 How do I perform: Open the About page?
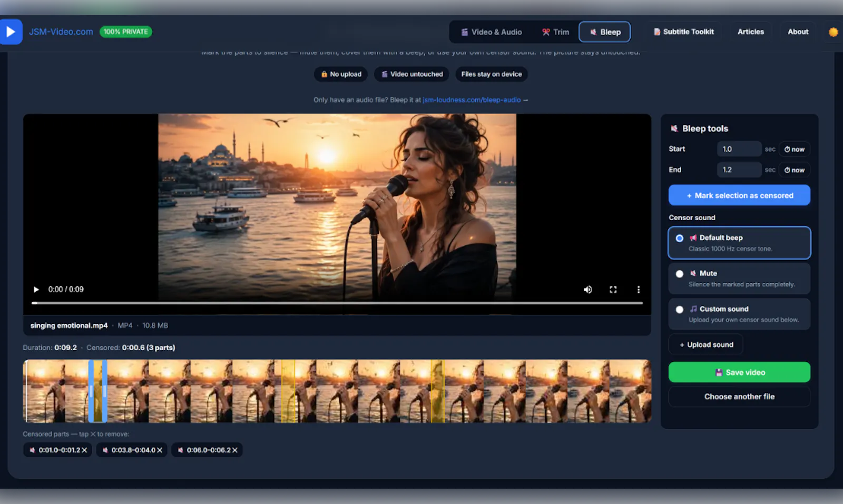click(x=798, y=32)
